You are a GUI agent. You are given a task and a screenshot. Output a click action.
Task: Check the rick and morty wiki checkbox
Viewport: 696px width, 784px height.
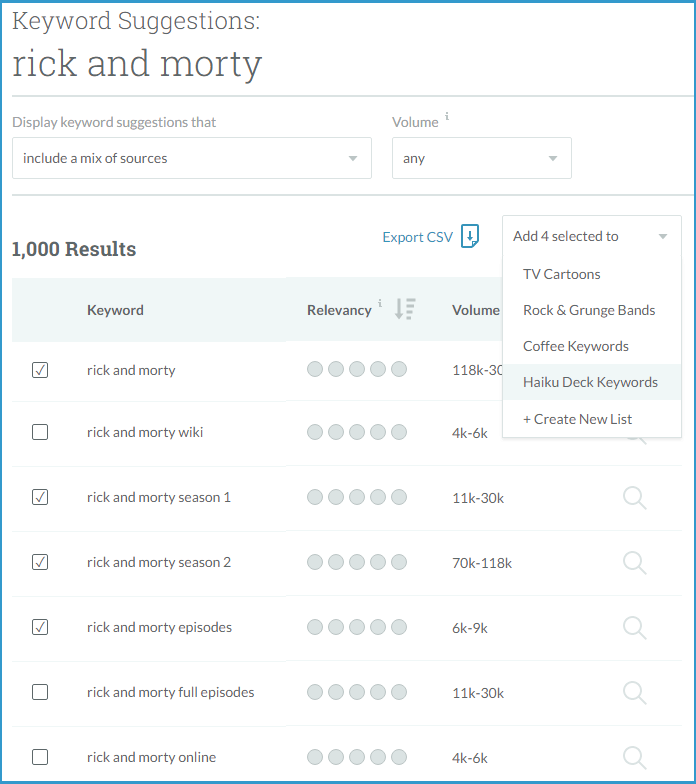tap(40, 432)
